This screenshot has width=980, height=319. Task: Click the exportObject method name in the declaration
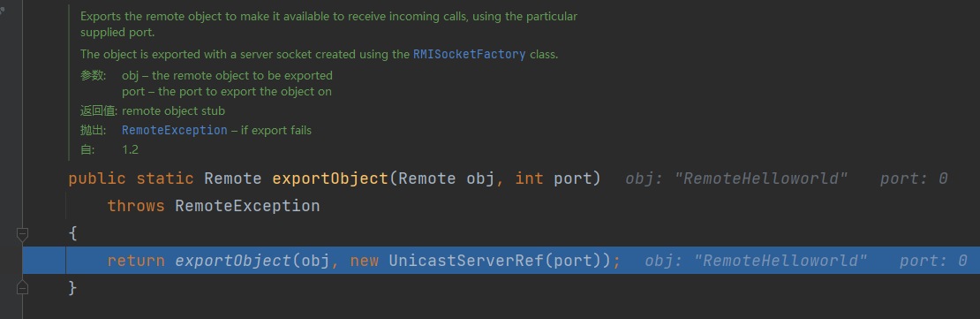330,178
